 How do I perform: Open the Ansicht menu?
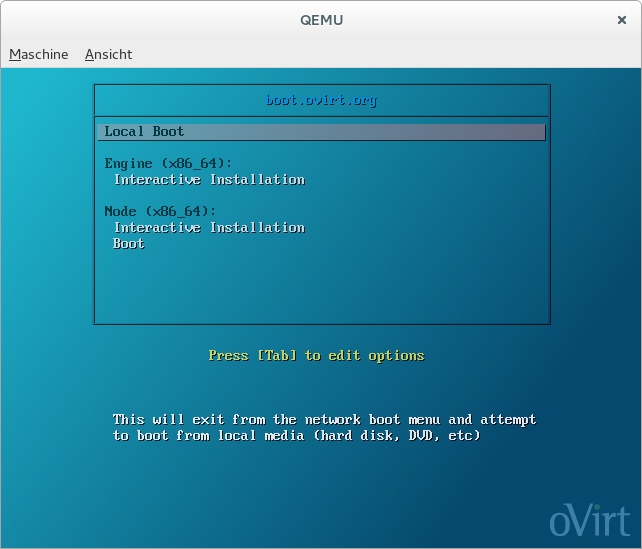click(x=108, y=54)
